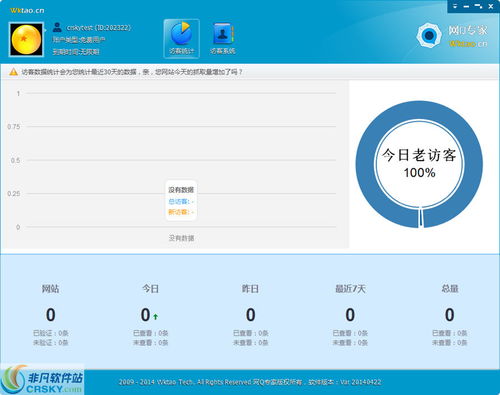This screenshot has width=500, height=395.
Task: Close the Wktao application window
Action: 491,6
